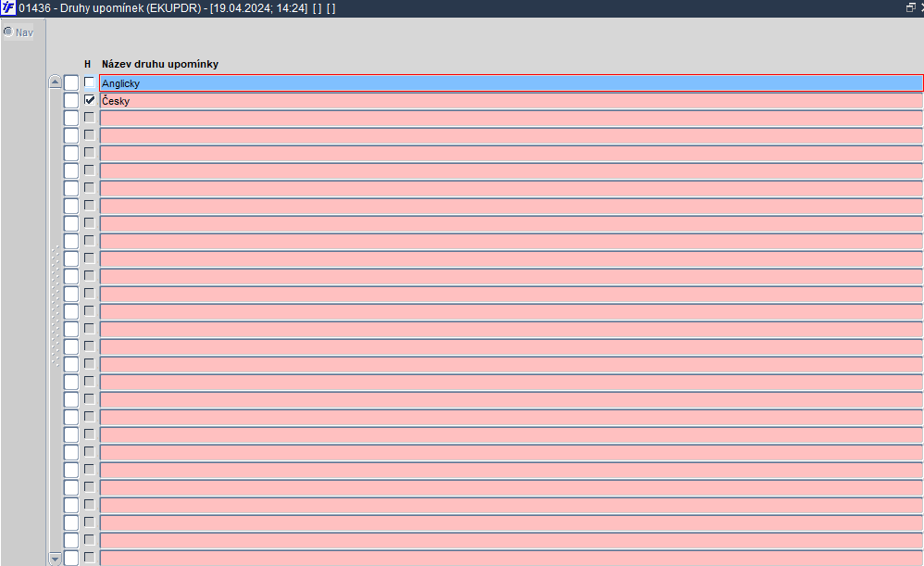This screenshot has width=924, height=566.
Task: Check the H checkbox for Anglicky row
Action: point(89,82)
